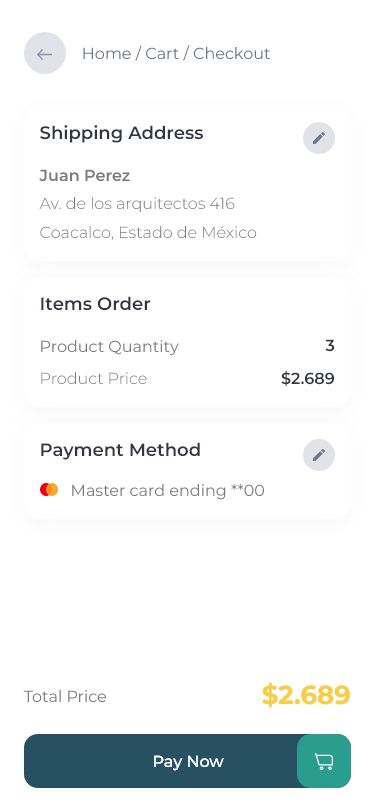Click the Mastercard logo icon
Viewport: 375px width, 812px height.
[x=49, y=490]
